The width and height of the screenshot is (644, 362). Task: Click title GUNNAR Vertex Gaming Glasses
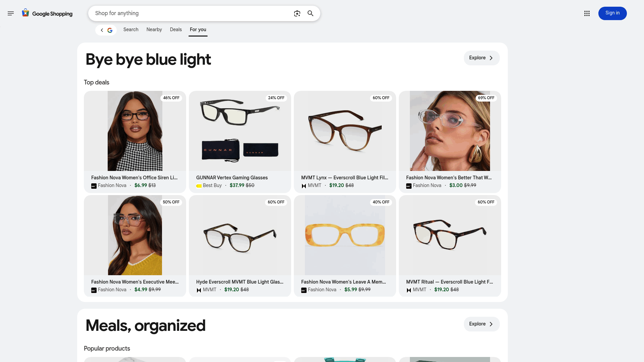232,178
